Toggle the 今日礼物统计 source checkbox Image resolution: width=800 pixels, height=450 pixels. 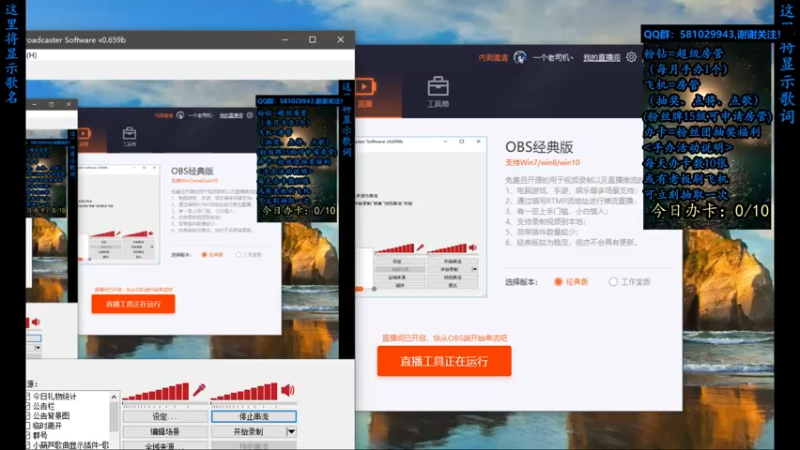click(28, 396)
